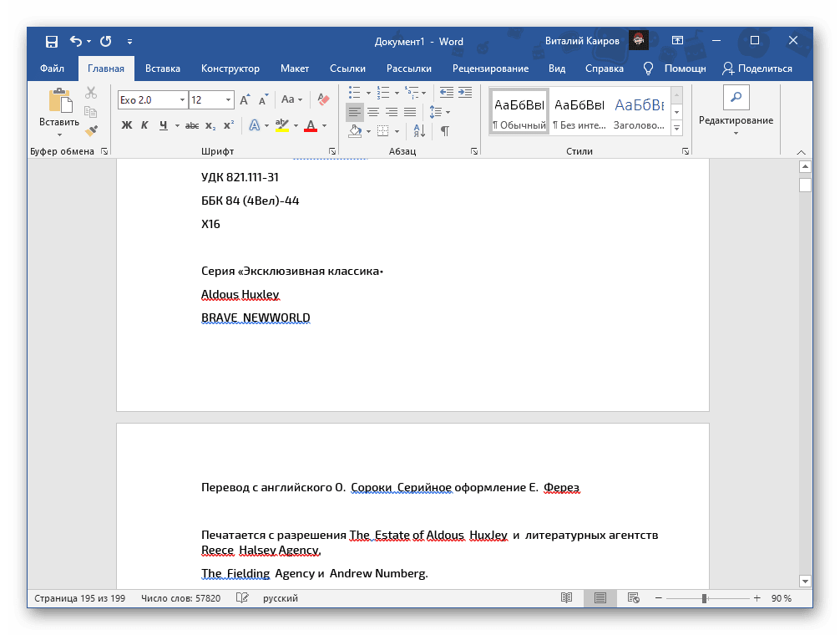Apply a bulleted list
The height and width of the screenshot is (635, 840).
(x=355, y=93)
